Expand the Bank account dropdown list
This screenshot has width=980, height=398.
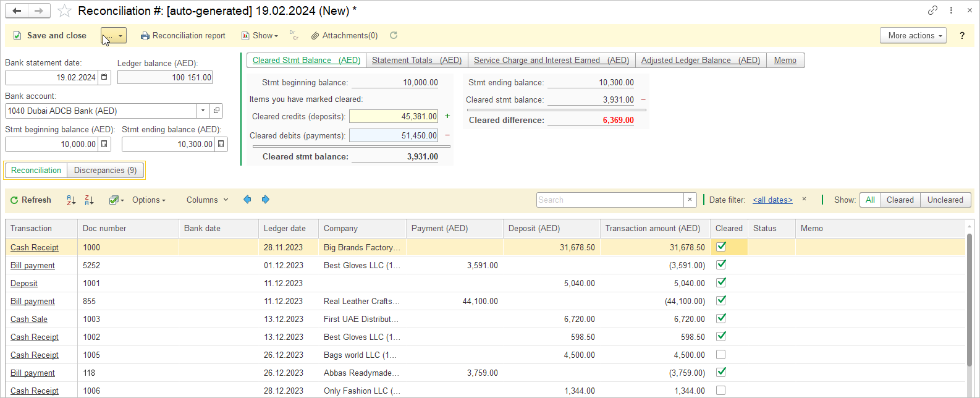203,111
